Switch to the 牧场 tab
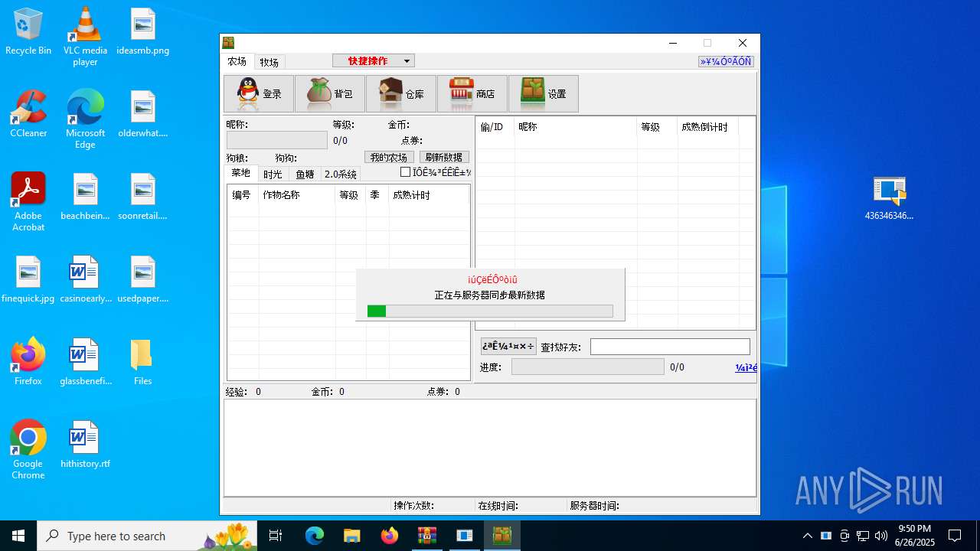Screen dimensions: 980x551 269,62
